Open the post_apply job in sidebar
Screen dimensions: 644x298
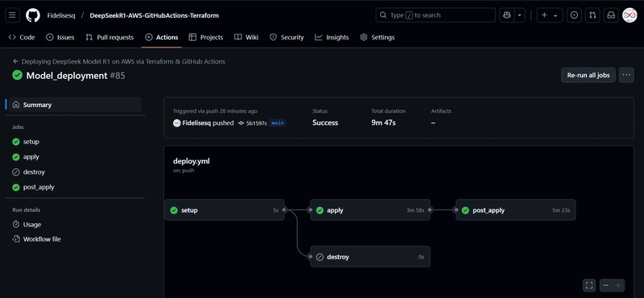click(39, 188)
